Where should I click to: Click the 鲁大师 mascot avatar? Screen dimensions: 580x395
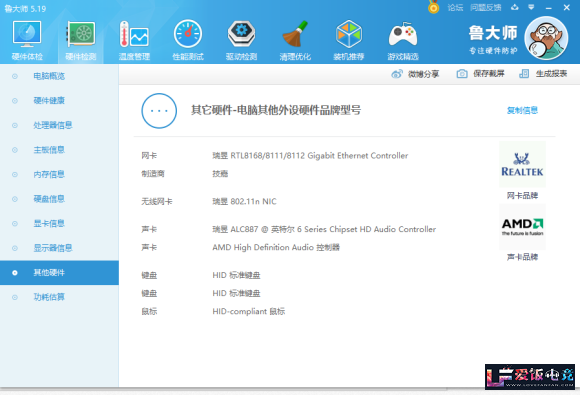pos(546,38)
